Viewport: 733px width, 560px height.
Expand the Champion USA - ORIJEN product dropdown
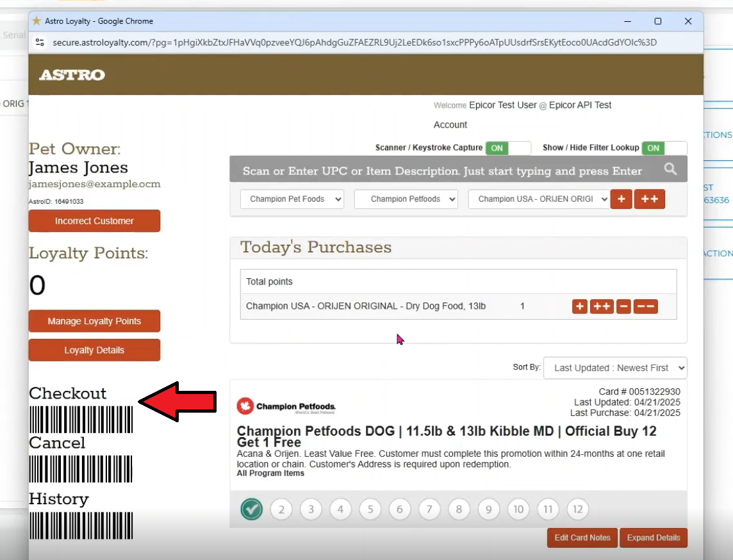click(x=539, y=199)
